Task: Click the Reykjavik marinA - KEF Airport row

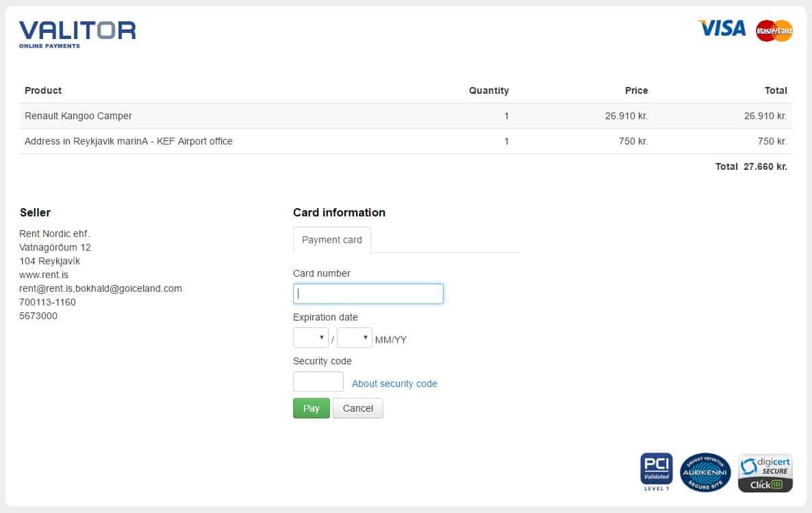Action: [x=129, y=141]
